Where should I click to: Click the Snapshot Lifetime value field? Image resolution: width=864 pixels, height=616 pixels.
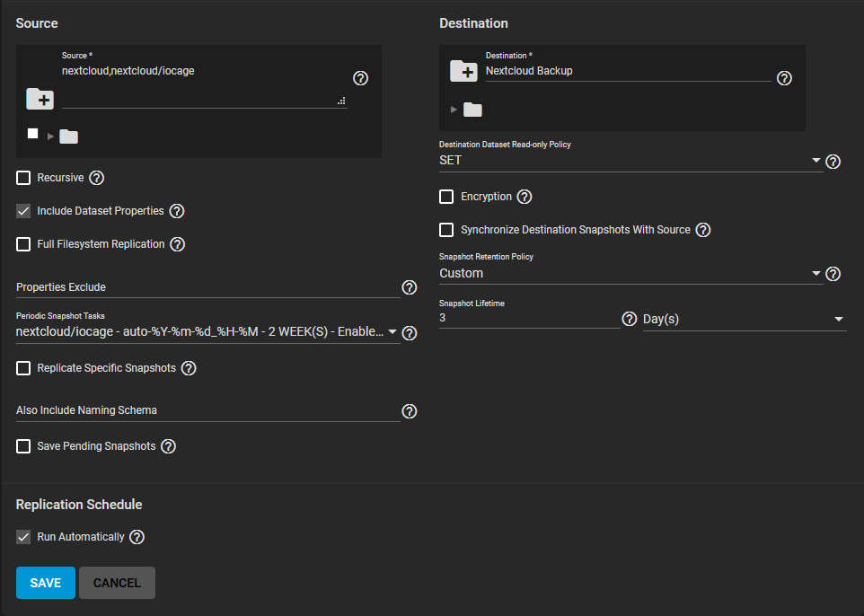click(530, 318)
